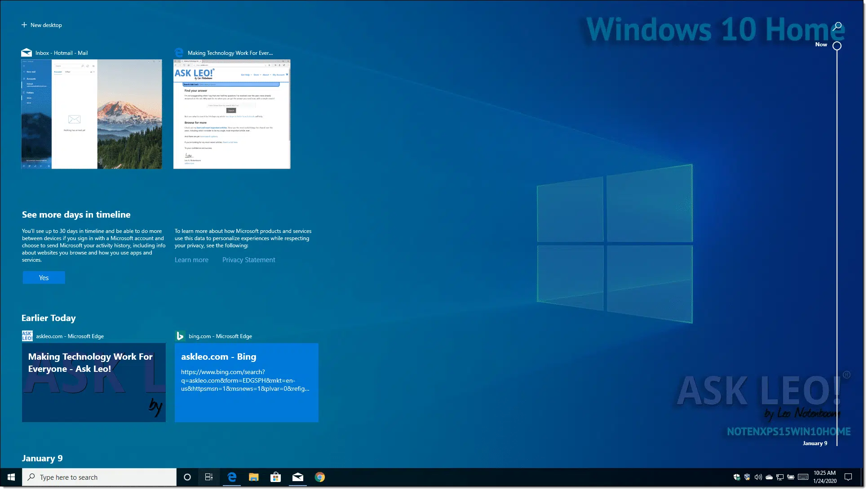Open the Windows Start menu
Image resolution: width=868 pixels, height=491 pixels.
[11, 477]
